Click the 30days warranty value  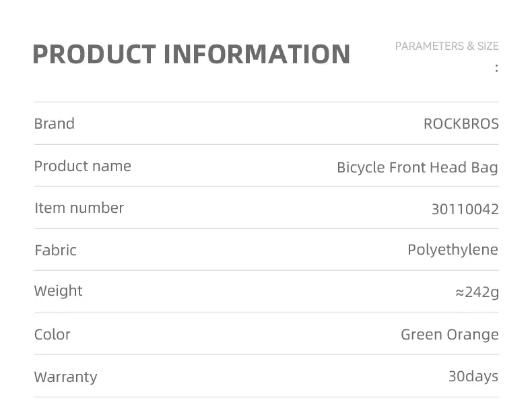tap(473, 376)
